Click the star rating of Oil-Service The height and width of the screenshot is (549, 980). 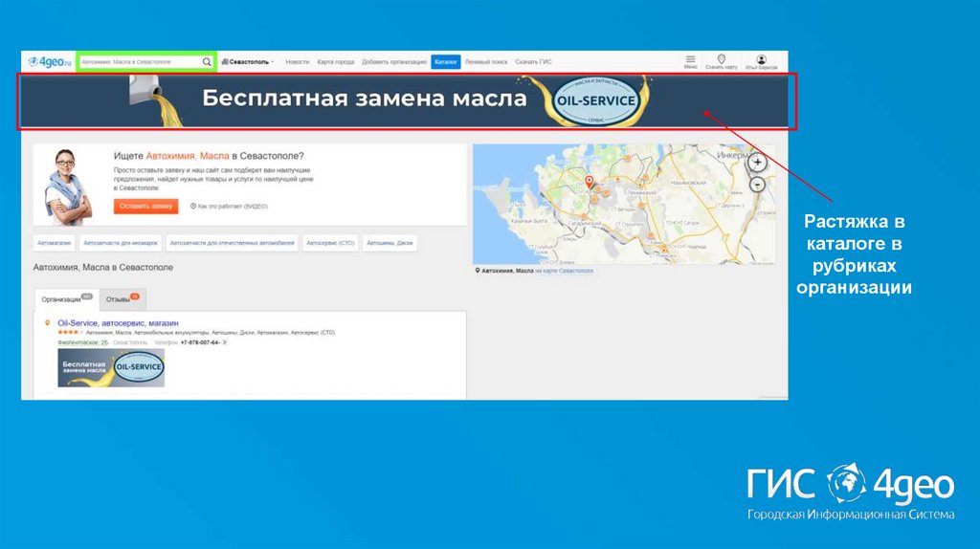pos(70,332)
